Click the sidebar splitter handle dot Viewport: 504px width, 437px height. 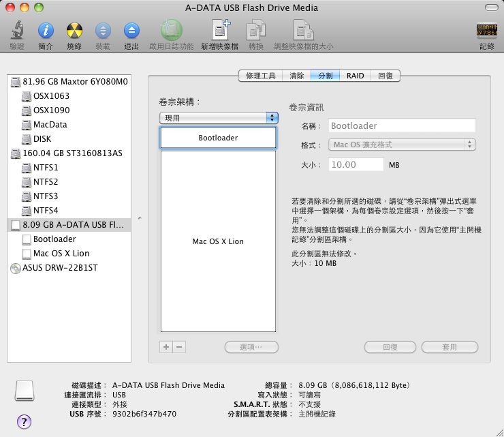click(140, 218)
